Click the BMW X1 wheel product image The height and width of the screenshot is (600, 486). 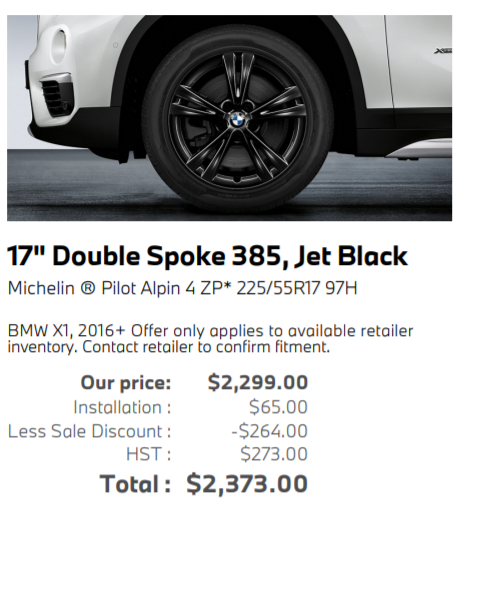click(229, 118)
